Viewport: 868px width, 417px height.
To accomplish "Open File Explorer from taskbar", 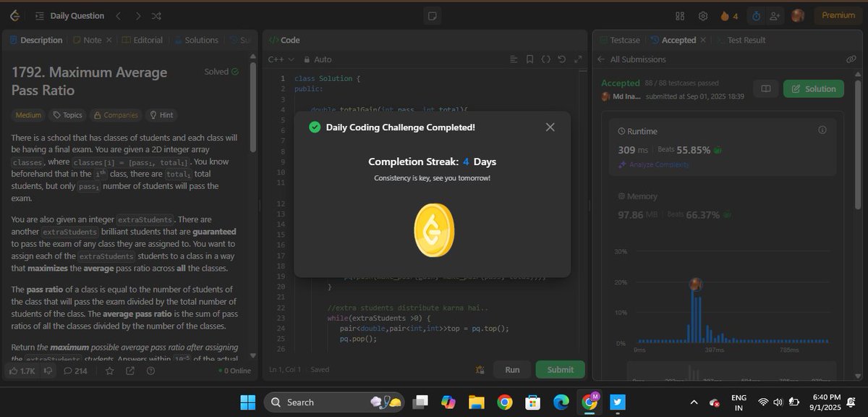I will click(475, 402).
